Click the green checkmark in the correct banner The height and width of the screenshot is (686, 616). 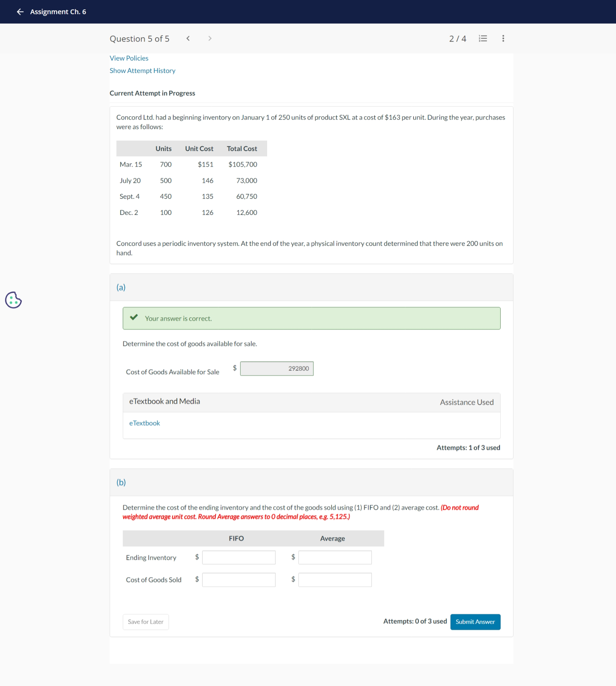click(134, 318)
